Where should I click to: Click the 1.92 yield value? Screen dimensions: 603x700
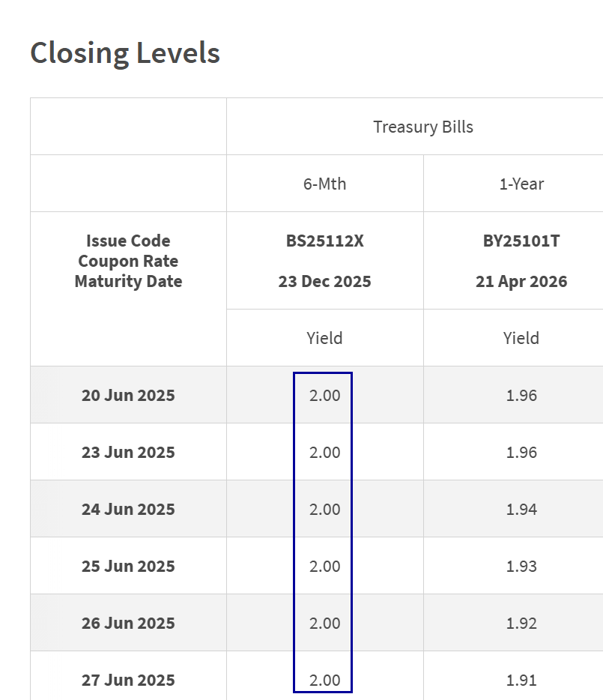521,623
